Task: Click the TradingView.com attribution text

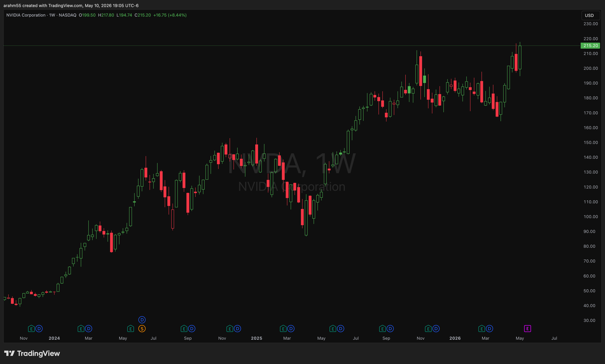Action: pyautogui.click(x=65, y=5)
